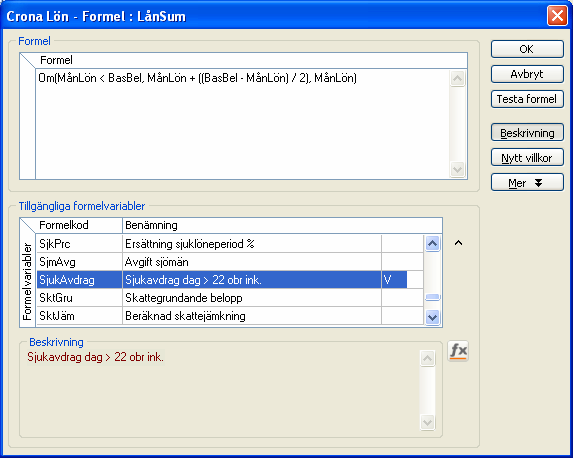Viewport: 574px width, 459px height.
Task: Cancel with the Avbryt button
Action: (527, 74)
